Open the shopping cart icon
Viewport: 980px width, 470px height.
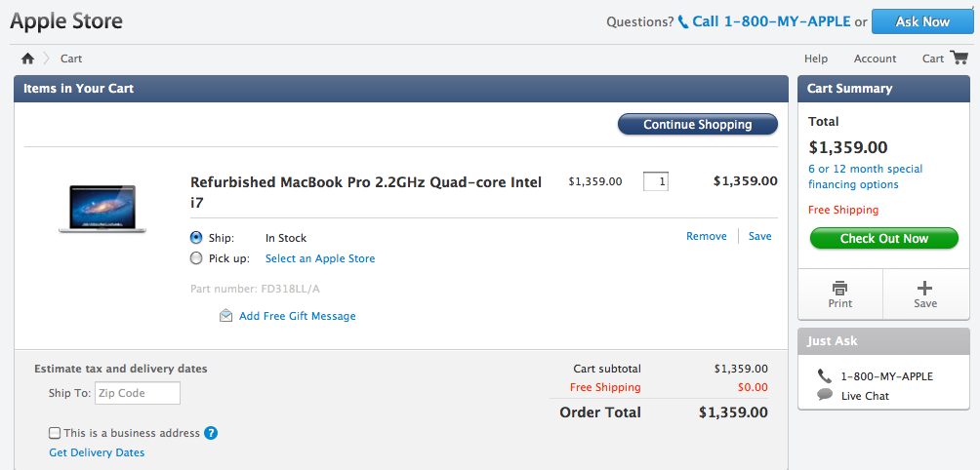pyautogui.click(x=959, y=59)
